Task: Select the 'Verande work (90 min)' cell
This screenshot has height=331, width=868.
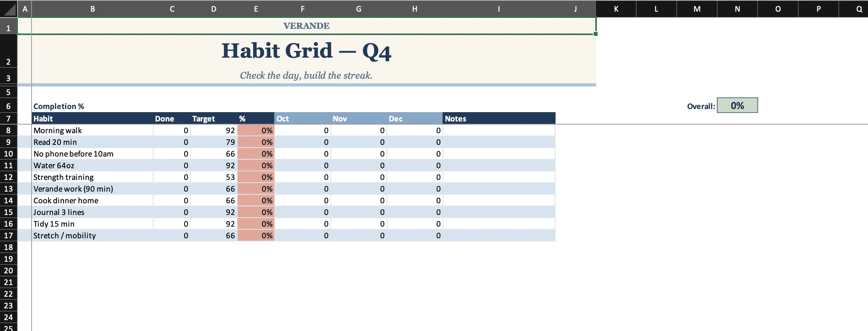Action: click(x=93, y=188)
